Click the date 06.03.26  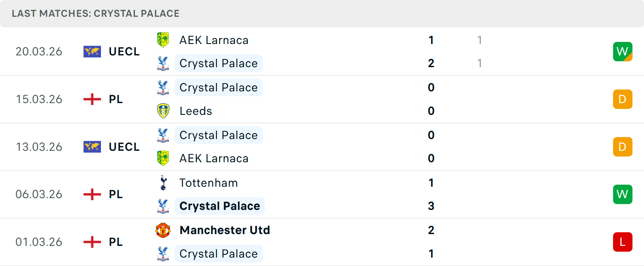[x=39, y=194]
